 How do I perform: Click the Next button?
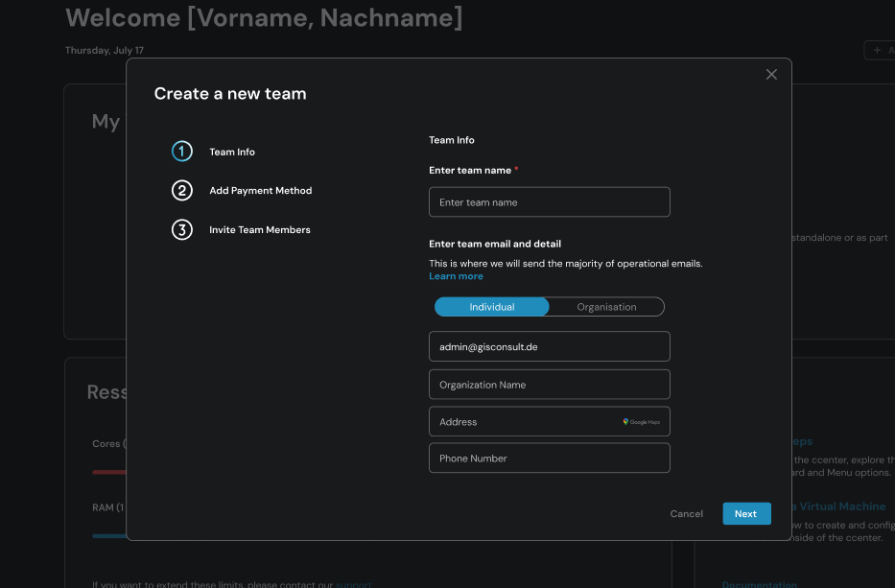coord(745,514)
